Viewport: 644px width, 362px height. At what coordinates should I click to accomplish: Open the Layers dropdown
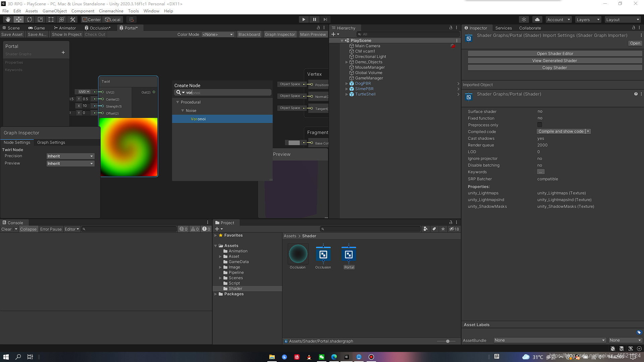(x=588, y=20)
